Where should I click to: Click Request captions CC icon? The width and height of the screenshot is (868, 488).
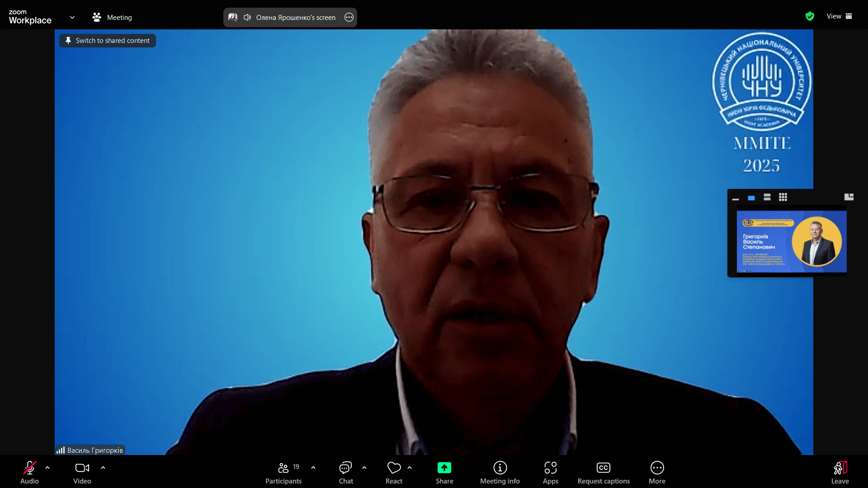(x=604, y=468)
